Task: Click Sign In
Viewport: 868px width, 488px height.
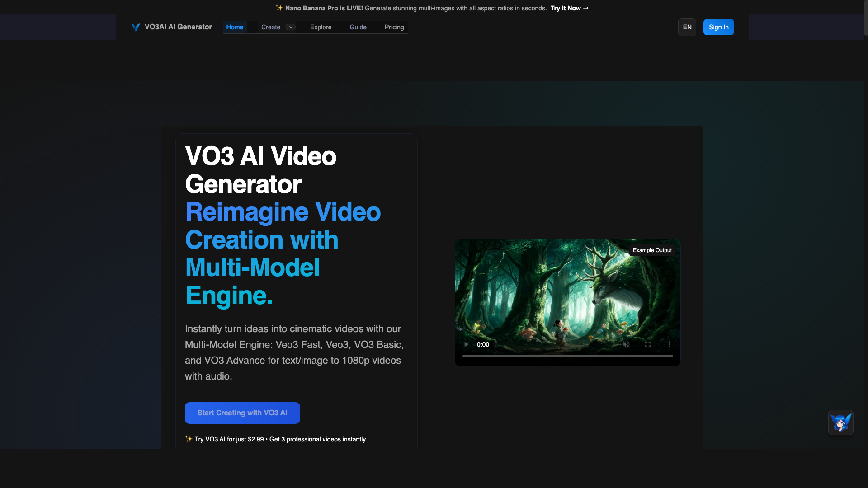Action: (718, 27)
